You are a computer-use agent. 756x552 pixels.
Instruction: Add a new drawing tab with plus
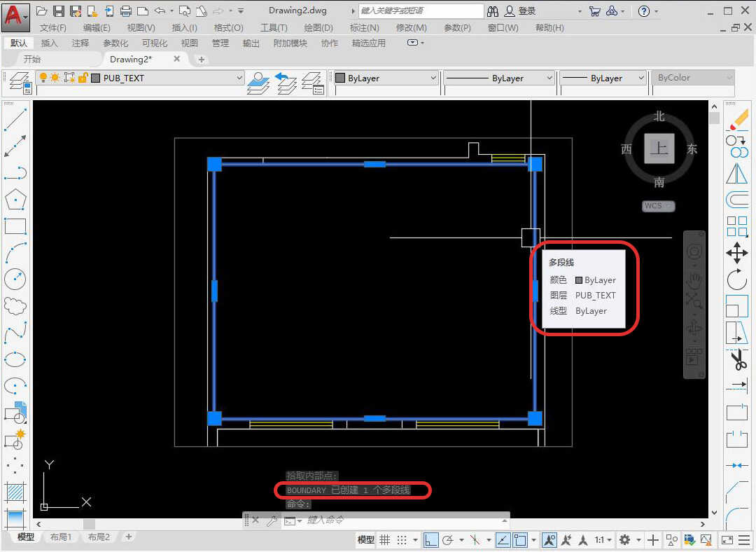(202, 60)
